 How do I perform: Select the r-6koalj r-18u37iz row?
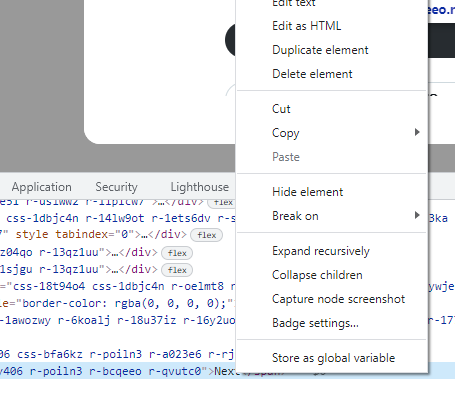coord(118,320)
